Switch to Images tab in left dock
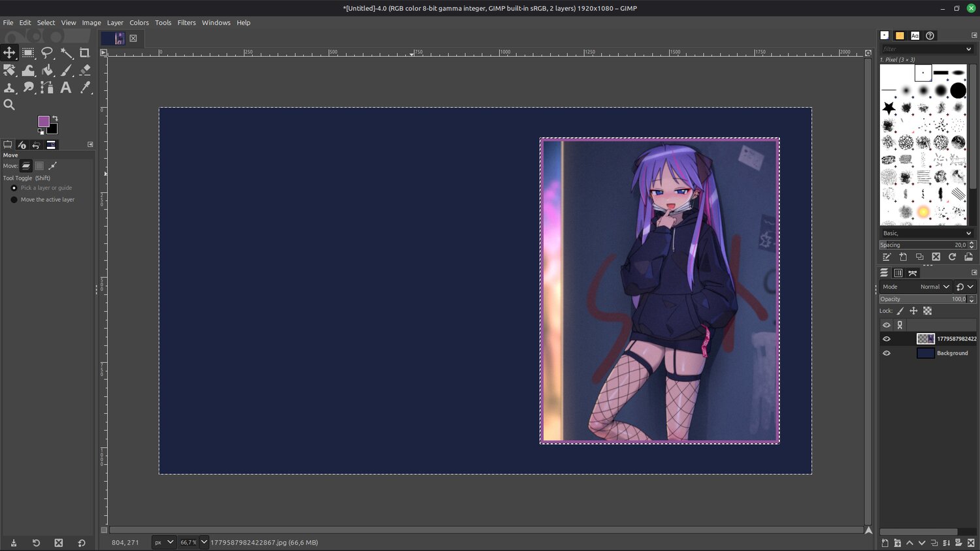 point(51,145)
